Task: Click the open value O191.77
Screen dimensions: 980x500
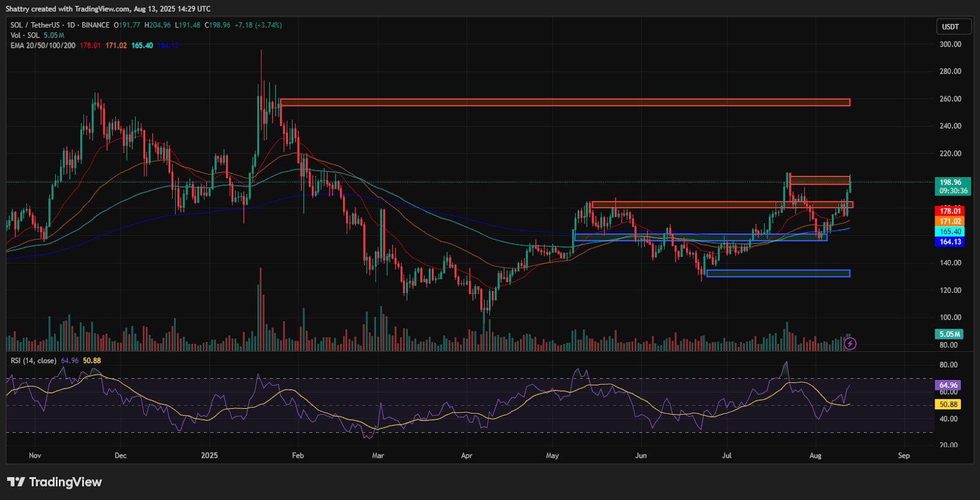Action: click(127, 25)
